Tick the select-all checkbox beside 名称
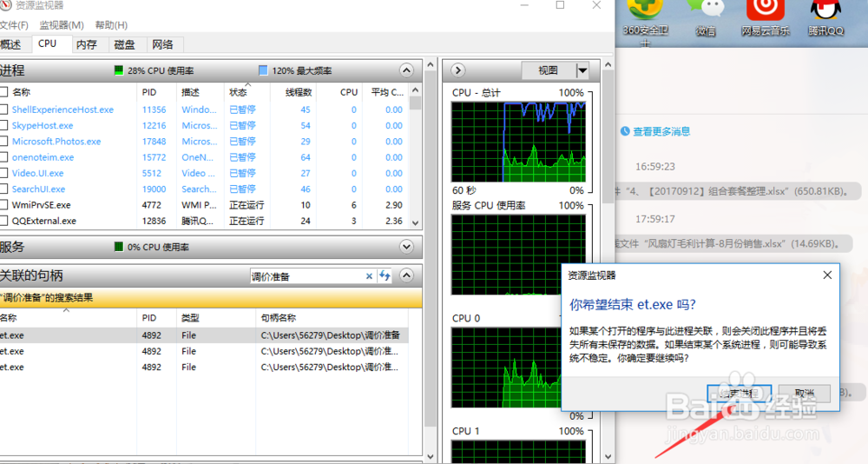 3,92
